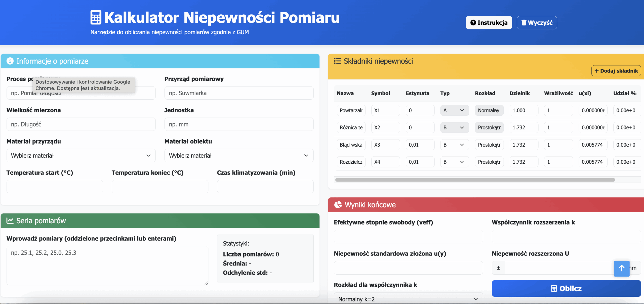The width and height of the screenshot is (644, 304).
Task: Click the Estymata field in row X4
Action: click(x=420, y=162)
